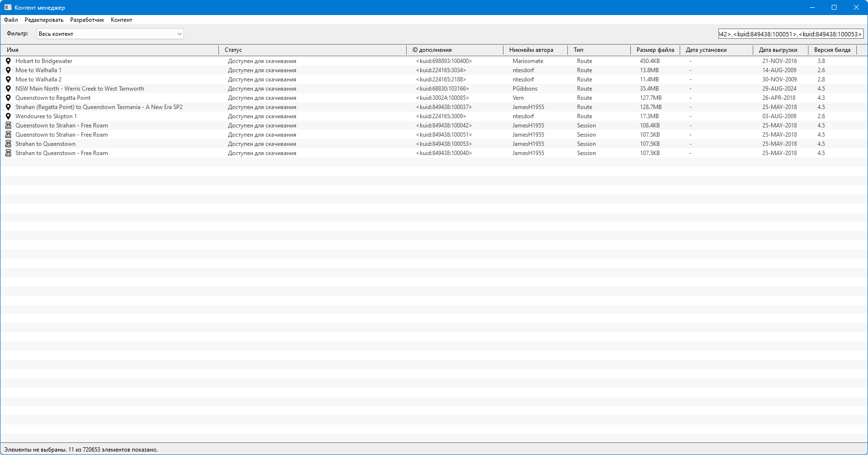Click the kuid search input field
This screenshot has height=455, width=868.
click(x=791, y=34)
